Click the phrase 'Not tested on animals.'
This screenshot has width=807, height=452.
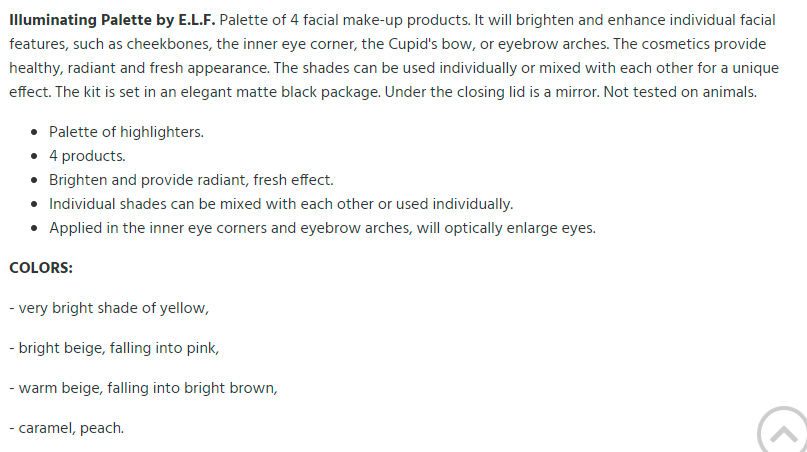(x=680, y=92)
